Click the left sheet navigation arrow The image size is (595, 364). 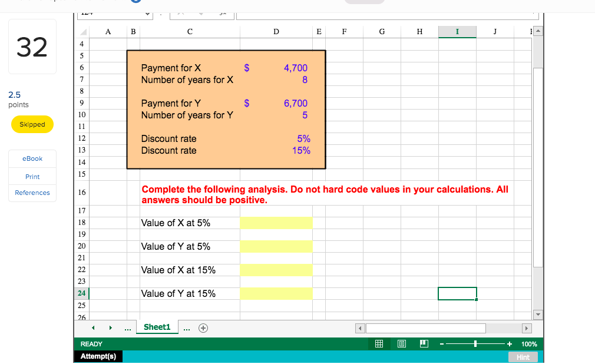[92, 327]
